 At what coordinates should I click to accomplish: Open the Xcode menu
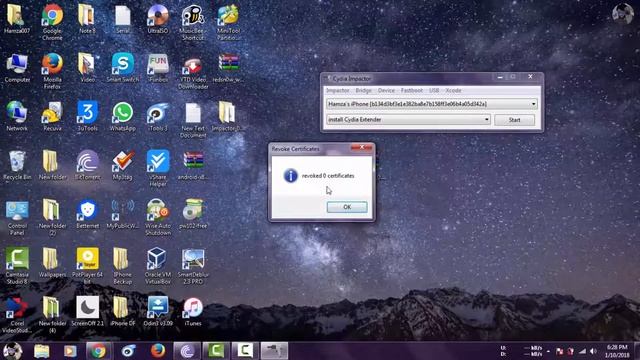pyautogui.click(x=453, y=90)
